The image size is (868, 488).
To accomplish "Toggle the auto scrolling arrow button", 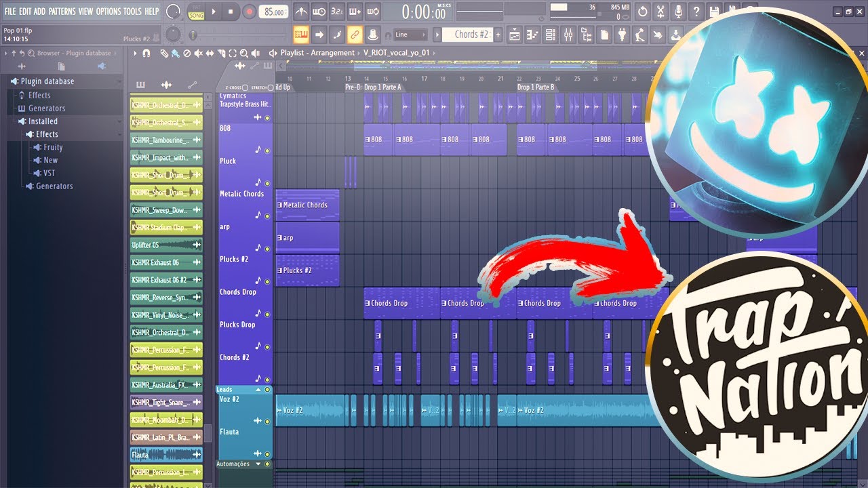I will point(319,35).
